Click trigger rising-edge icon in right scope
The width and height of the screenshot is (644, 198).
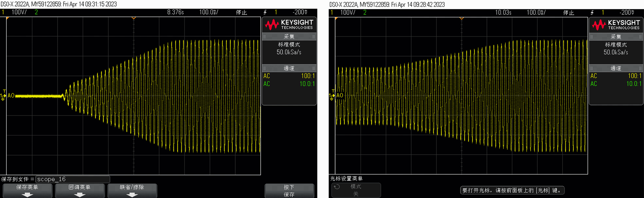click(592, 12)
